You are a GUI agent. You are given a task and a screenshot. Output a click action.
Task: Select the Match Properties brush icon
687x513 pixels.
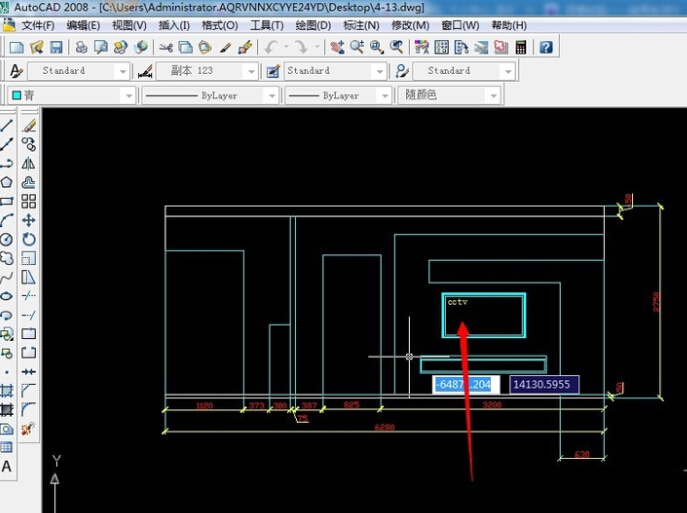225,47
